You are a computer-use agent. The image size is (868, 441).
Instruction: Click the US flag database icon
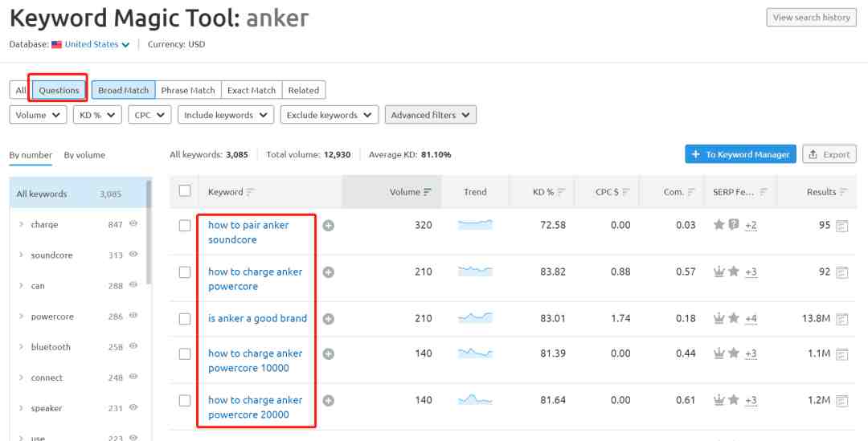tap(56, 44)
